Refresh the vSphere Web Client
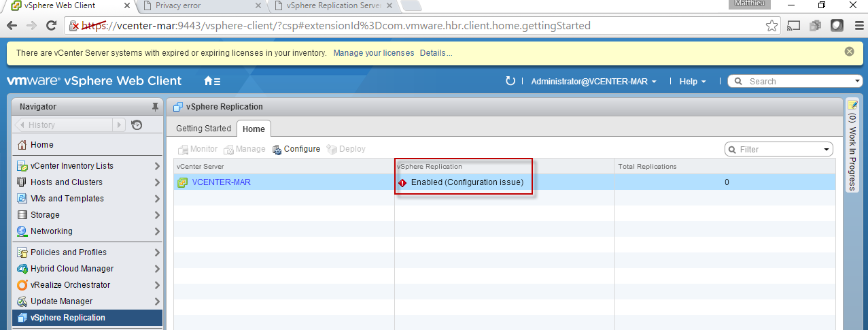 [x=510, y=81]
